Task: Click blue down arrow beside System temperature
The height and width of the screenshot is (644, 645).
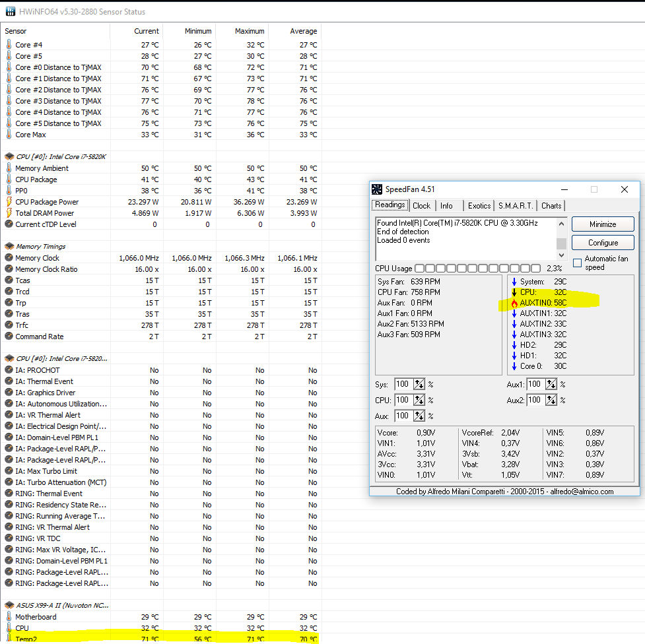Action: [x=514, y=282]
